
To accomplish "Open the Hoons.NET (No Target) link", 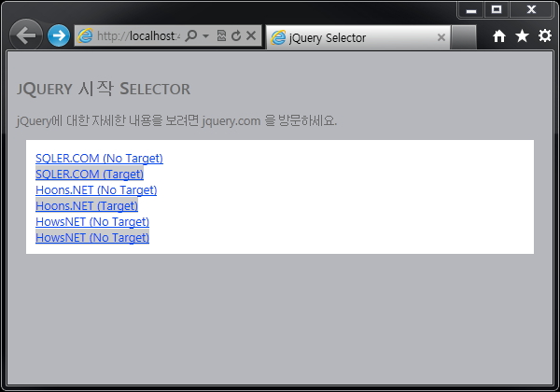I will pyautogui.click(x=96, y=189).
